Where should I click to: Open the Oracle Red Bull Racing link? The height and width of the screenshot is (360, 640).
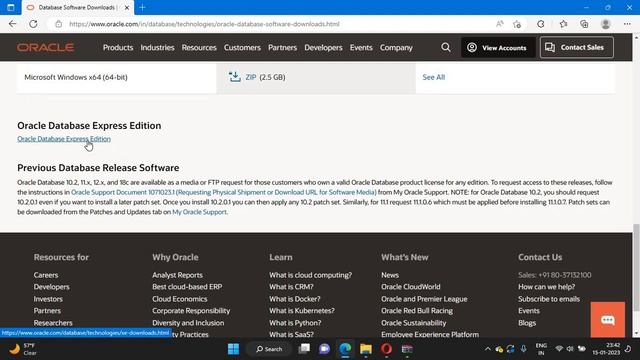(417, 311)
